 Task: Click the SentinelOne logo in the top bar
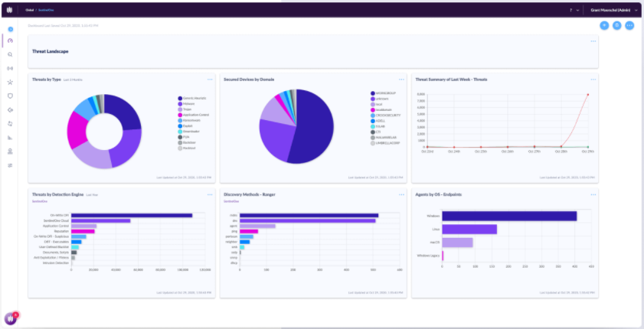11,11
